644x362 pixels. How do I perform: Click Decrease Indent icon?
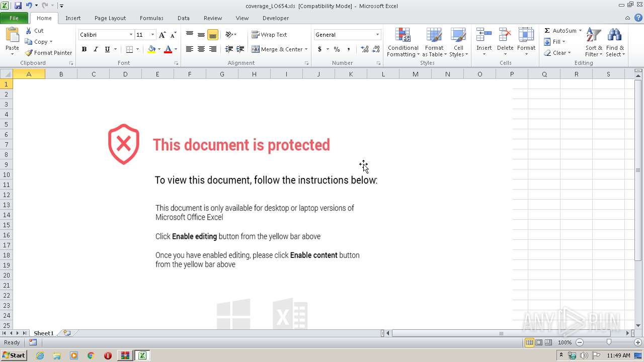[x=229, y=49]
